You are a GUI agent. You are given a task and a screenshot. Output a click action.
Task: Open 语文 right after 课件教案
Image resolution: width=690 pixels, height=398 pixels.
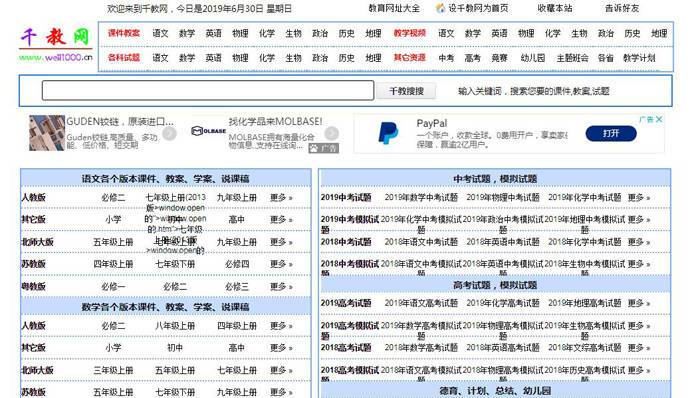(x=160, y=33)
